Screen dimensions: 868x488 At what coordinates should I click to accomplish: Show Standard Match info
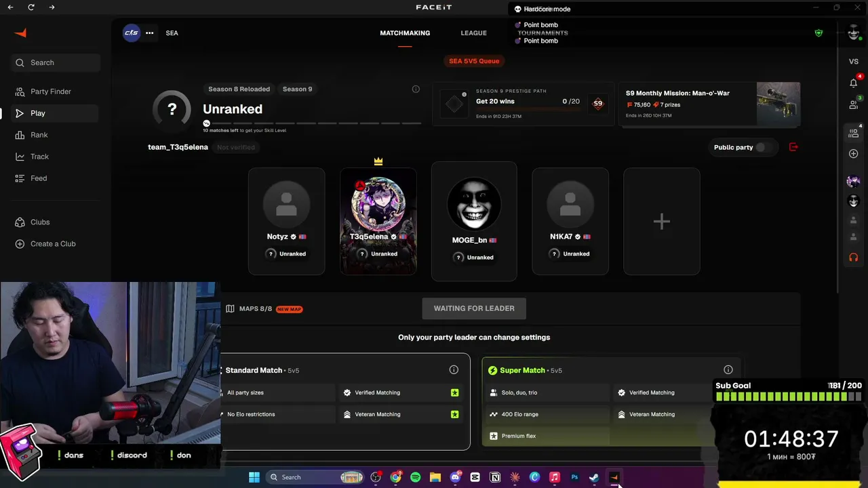(454, 369)
